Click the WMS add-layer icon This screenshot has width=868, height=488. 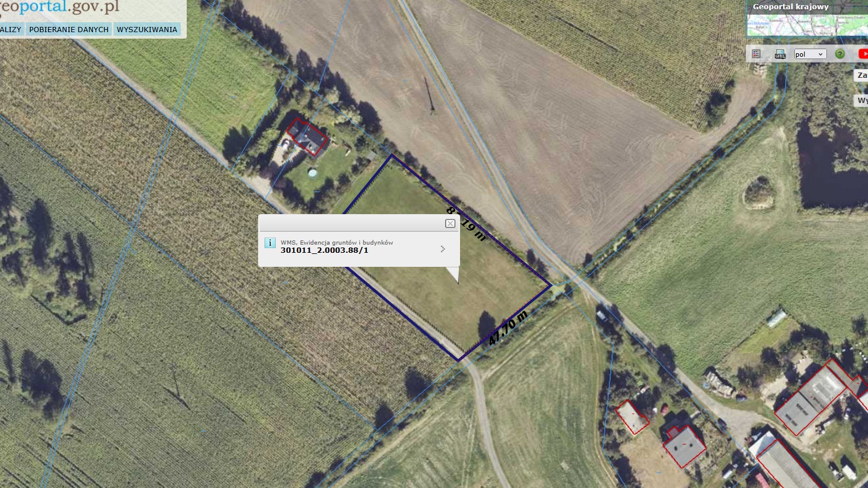780,54
